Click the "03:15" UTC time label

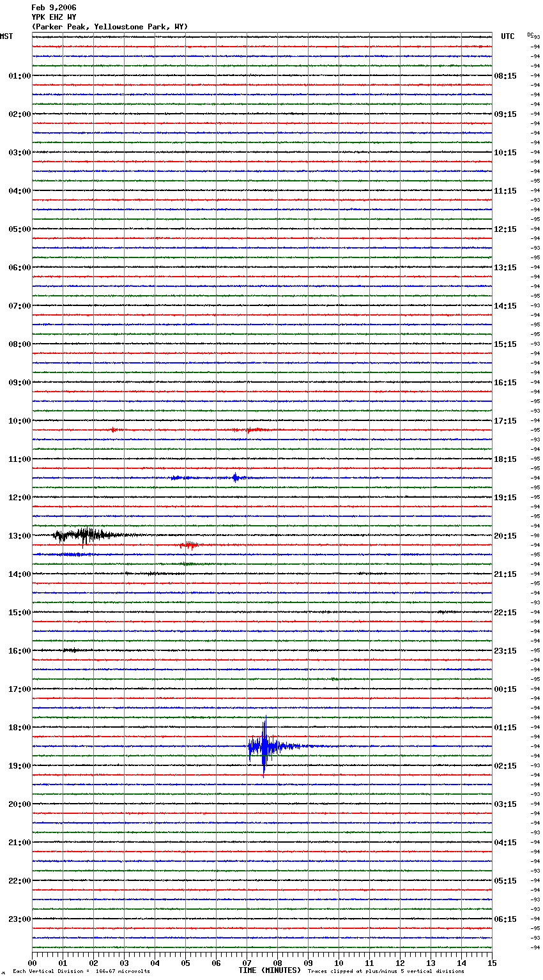tap(505, 804)
